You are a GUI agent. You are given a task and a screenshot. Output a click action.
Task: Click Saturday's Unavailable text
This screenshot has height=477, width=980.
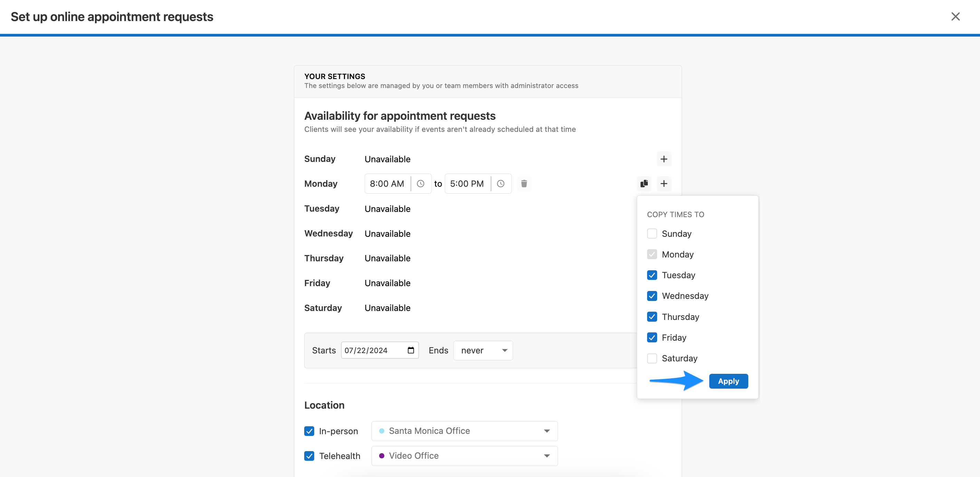387,308
